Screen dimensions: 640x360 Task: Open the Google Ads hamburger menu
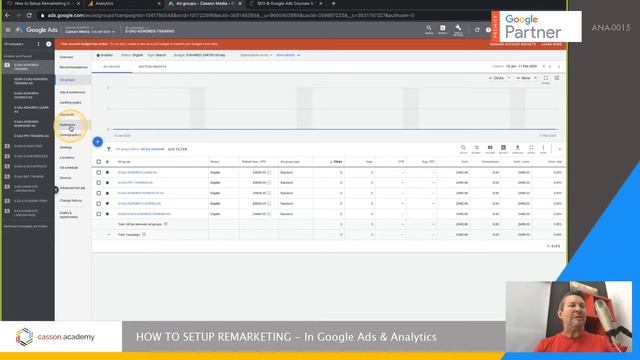click(x=8, y=30)
